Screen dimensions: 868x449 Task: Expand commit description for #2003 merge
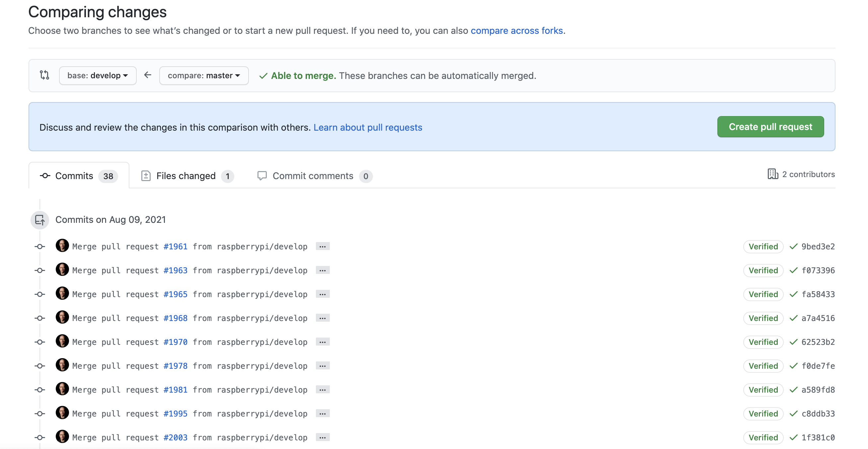point(323,438)
